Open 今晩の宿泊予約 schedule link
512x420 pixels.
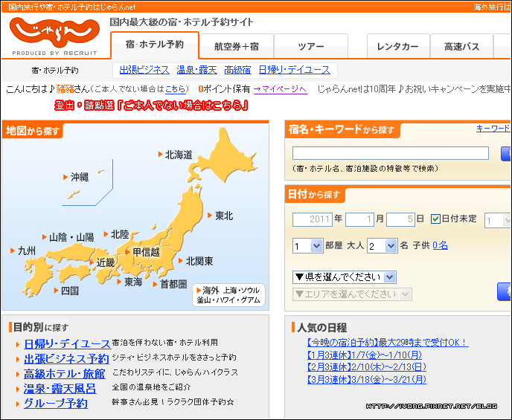388,343
